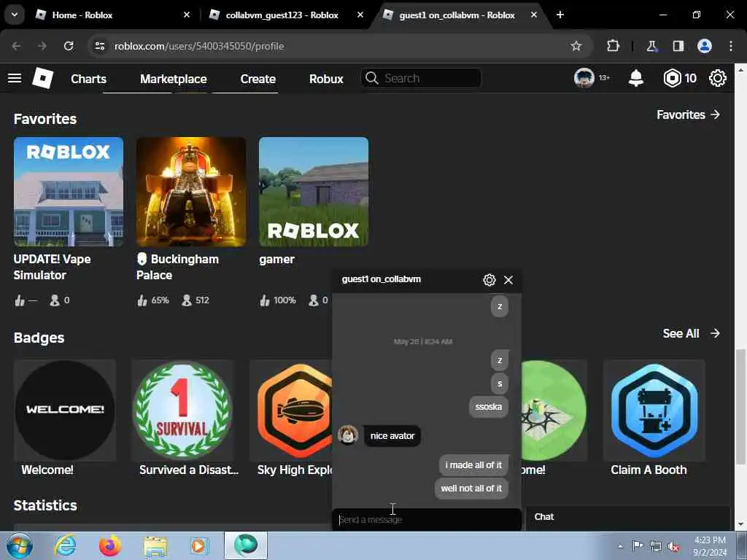
Task: Click the 'well not all of it' message
Action: (471, 489)
